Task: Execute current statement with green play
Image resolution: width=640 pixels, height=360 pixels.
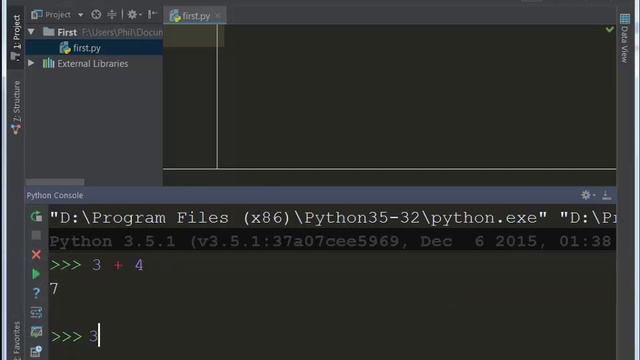Action: coord(36,274)
